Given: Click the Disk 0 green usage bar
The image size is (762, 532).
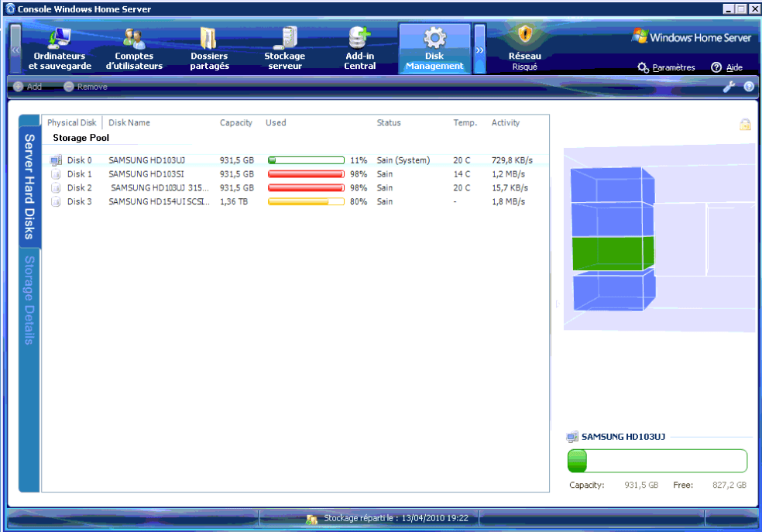Looking at the screenshot, I should [306, 160].
